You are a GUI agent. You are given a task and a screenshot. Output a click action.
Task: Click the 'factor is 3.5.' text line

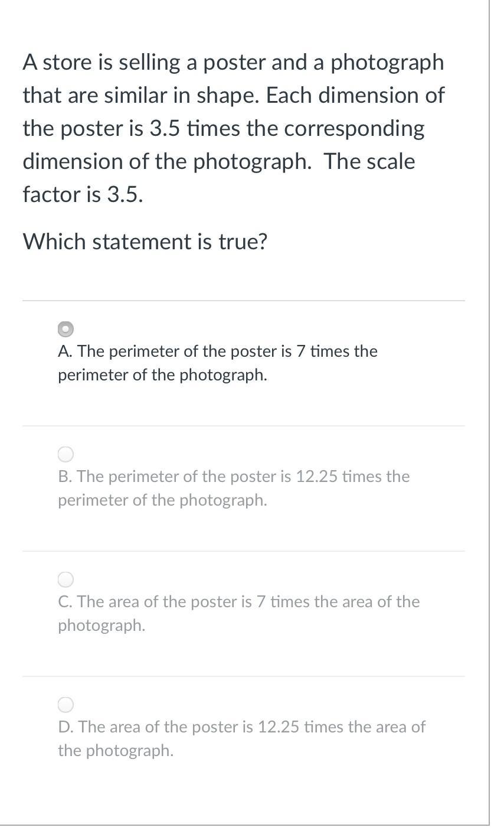click(x=83, y=194)
